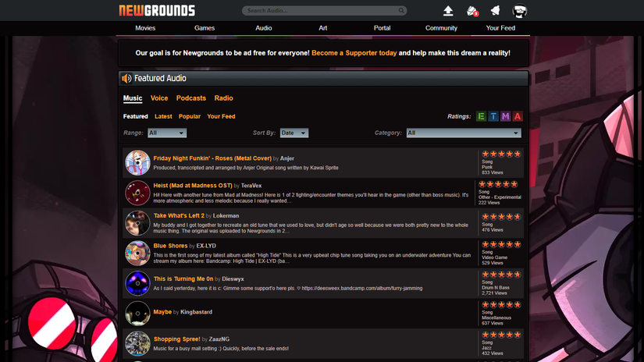
Task: Open Shopping Spree! song
Action: (176, 339)
